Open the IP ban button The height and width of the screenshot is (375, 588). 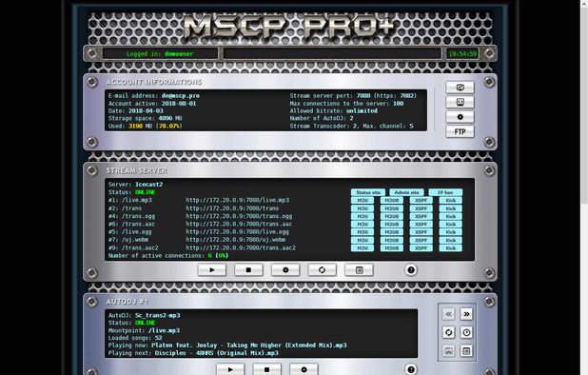445,192
